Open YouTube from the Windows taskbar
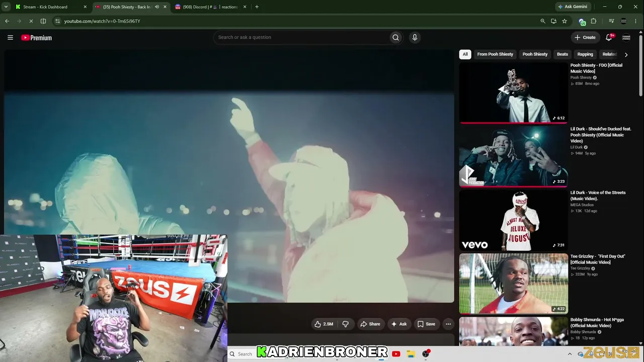The width and height of the screenshot is (644, 362). 396,354
